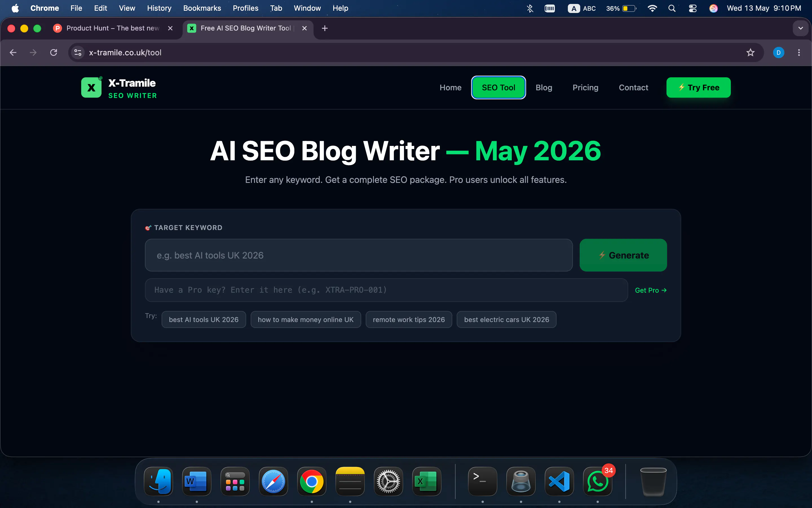Open Control Center icon
This screenshot has height=508, width=812.
coord(692,8)
